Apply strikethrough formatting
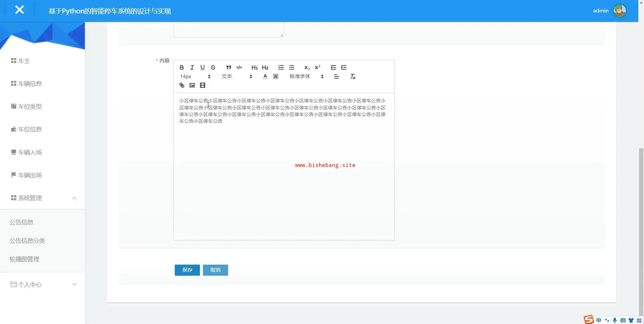 [x=213, y=67]
